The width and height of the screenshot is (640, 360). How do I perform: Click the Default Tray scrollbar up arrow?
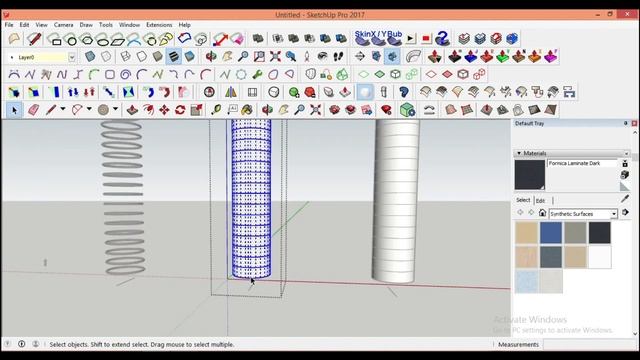pyautogui.click(x=635, y=133)
